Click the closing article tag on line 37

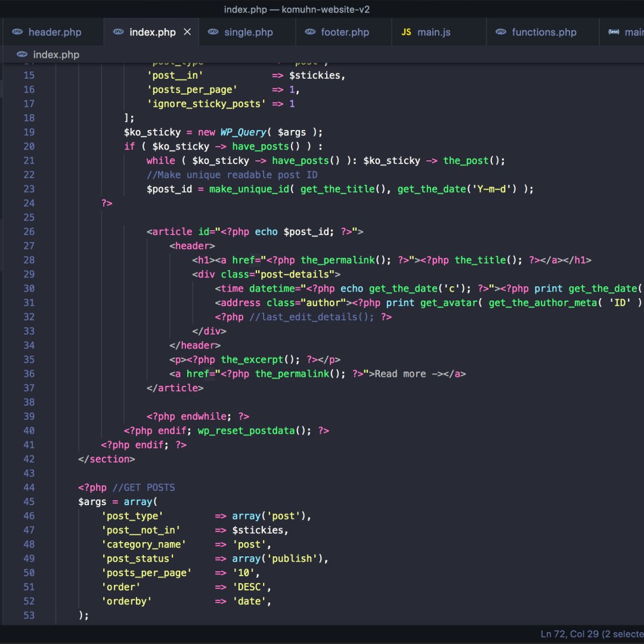pos(175,388)
